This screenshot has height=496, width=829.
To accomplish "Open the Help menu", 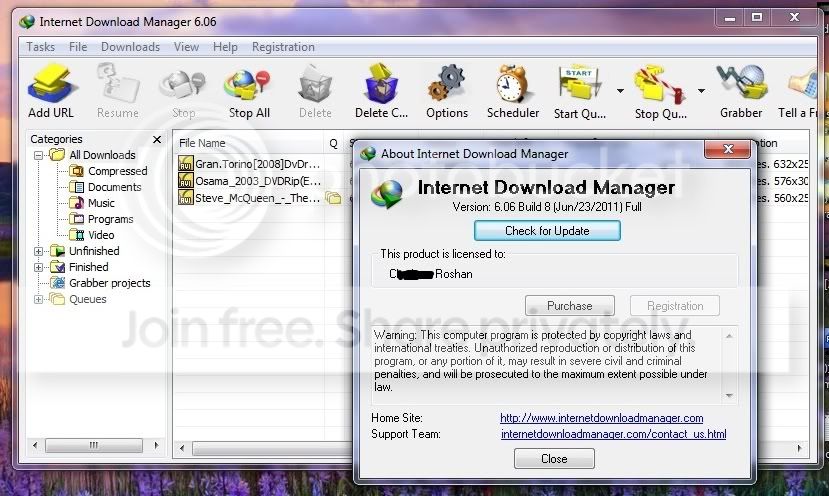I will coord(225,47).
